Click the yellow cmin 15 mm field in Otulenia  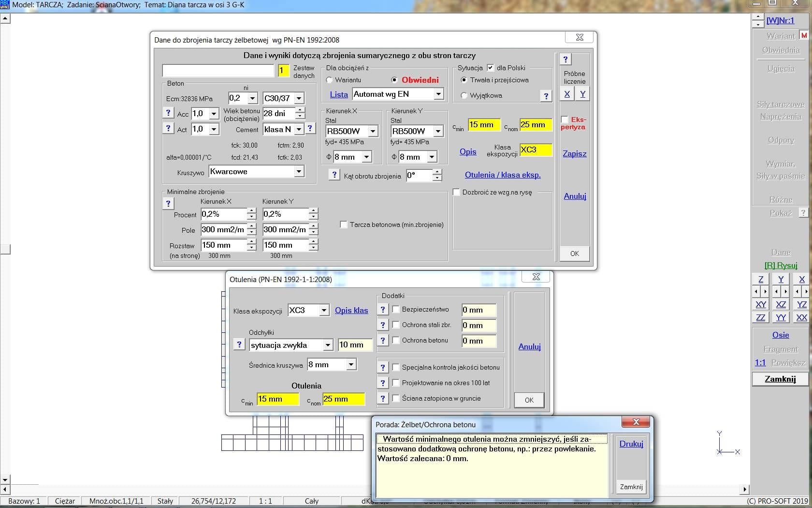278,399
